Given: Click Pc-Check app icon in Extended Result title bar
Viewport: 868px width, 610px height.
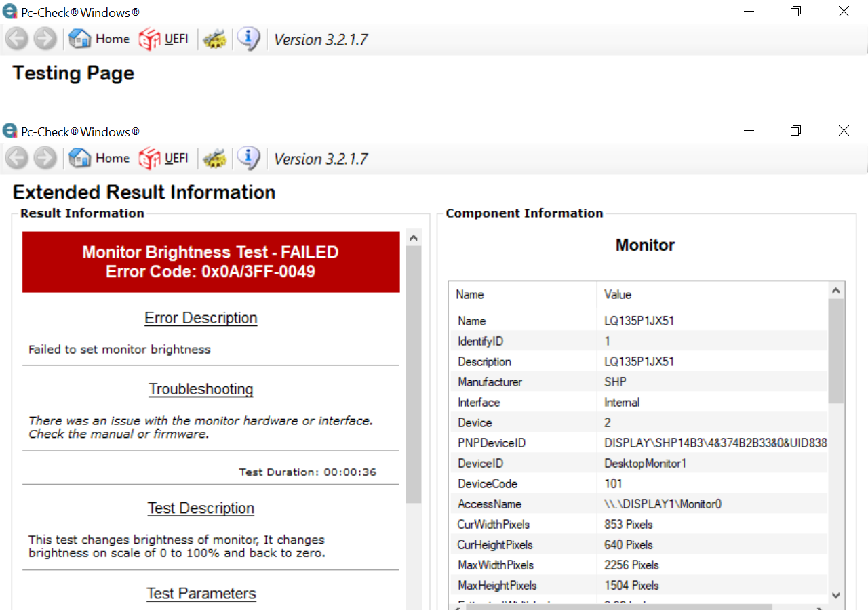Looking at the screenshot, I should pos(10,131).
